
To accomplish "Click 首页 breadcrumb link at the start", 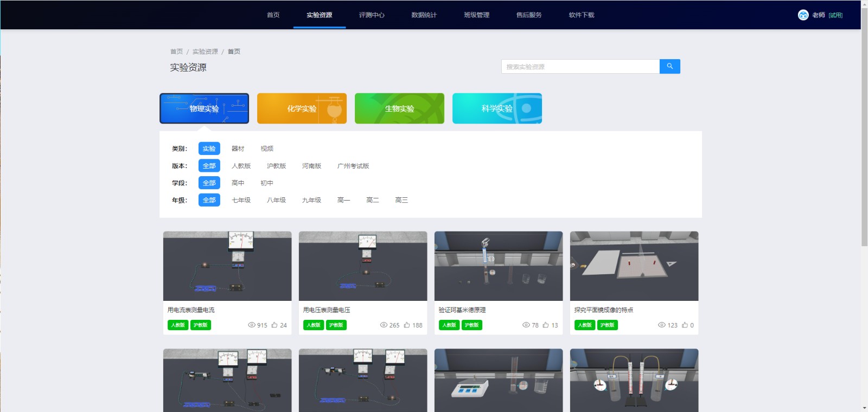I will [x=176, y=51].
